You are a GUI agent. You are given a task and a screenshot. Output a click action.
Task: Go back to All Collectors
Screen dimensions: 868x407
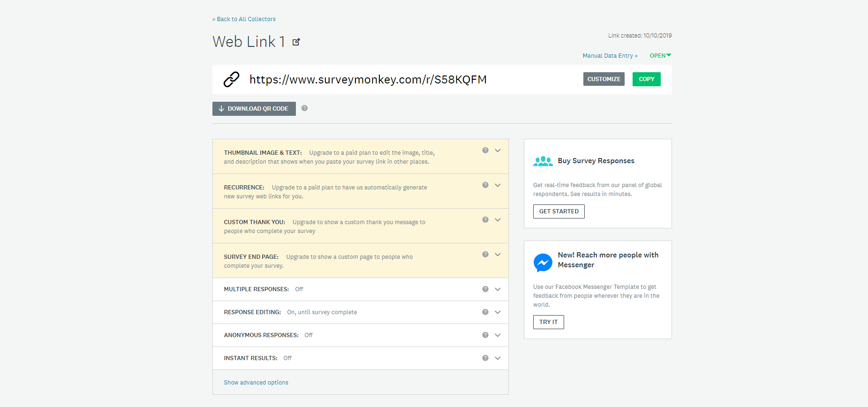click(x=246, y=19)
